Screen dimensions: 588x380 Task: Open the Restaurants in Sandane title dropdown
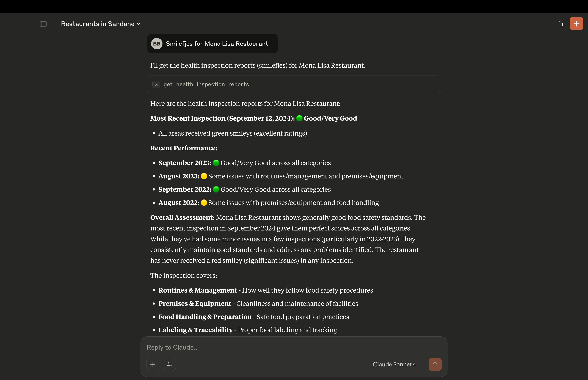(x=101, y=24)
